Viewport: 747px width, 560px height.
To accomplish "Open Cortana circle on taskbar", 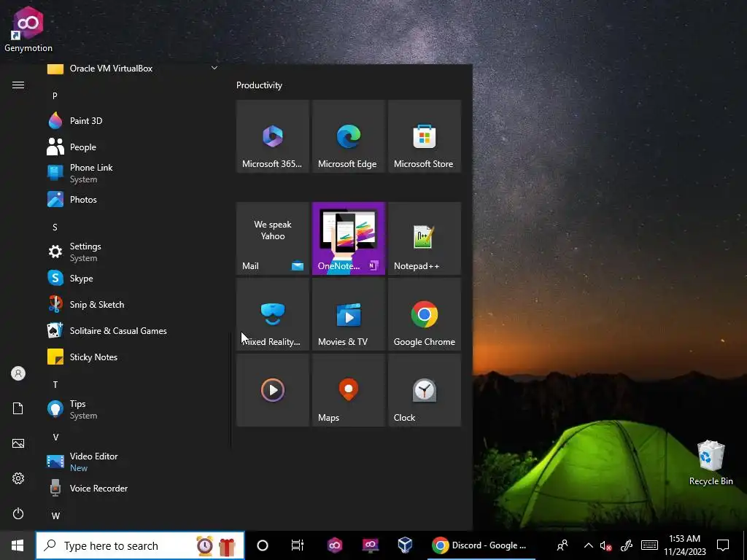I will [263, 545].
